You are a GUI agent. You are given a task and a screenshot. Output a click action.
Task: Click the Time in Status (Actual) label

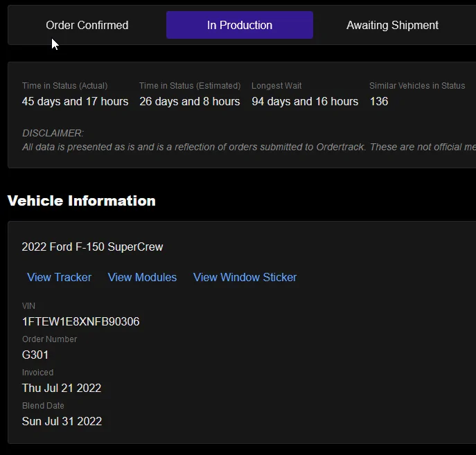click(64, 86)
